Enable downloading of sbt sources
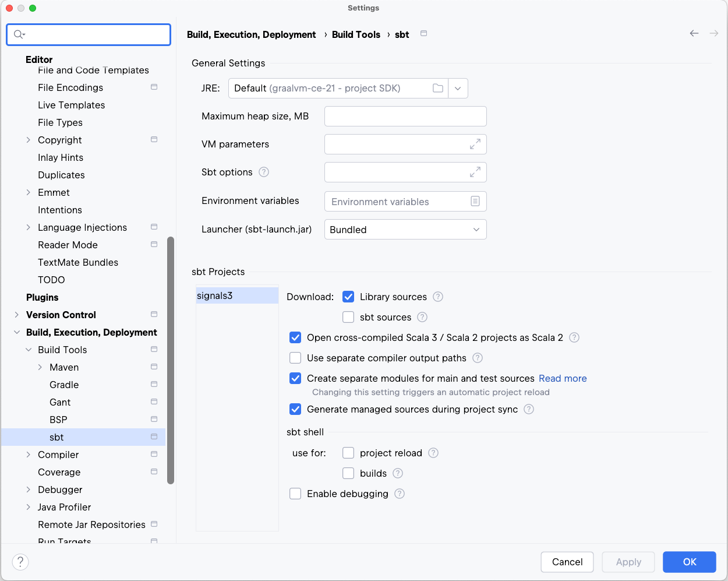 tap(348, 317)
